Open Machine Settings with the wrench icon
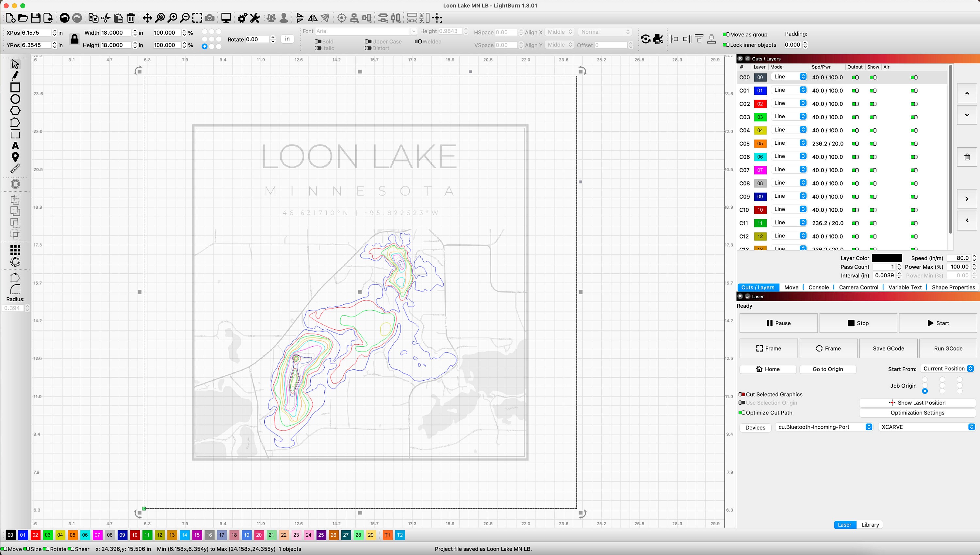The width and height of the screenshot is (980, 555). coord(254,18)
